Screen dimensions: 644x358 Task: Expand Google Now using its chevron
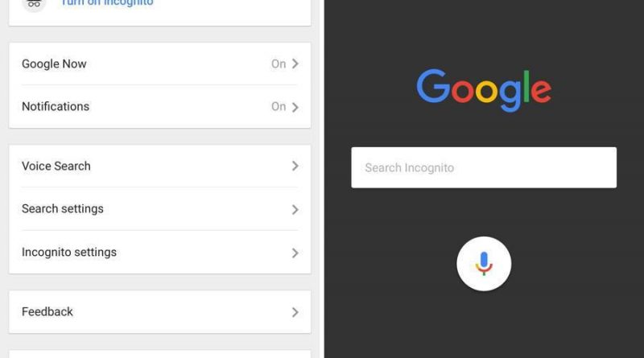click(295, 64)
